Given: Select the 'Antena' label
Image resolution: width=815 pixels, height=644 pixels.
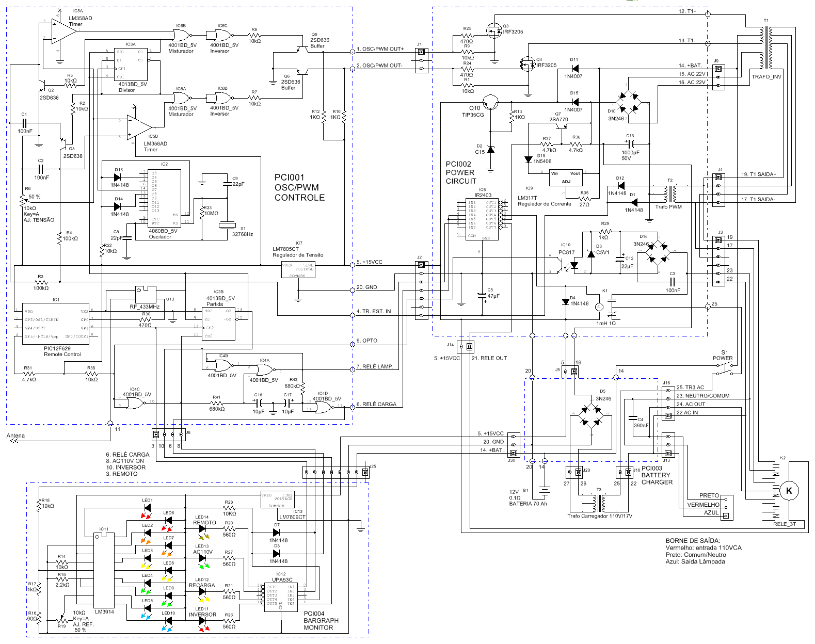Looking at the screenshot, I should [x=15, y=436].
